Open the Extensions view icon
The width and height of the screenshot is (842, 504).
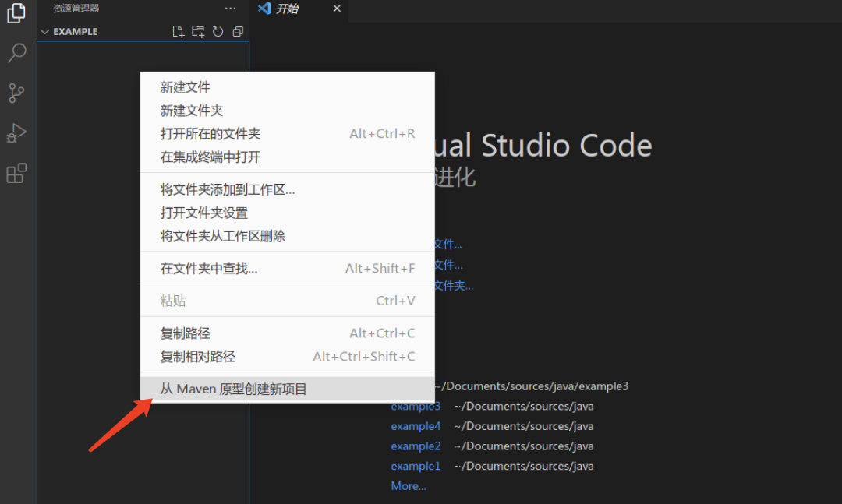click(16, 173)
